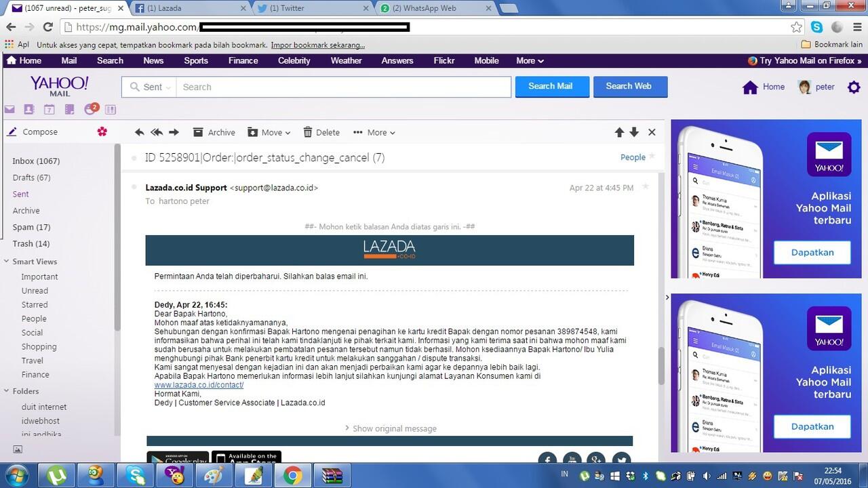Forward this email using the arrow icon
The image size is (868, 488).
[174, 132]
